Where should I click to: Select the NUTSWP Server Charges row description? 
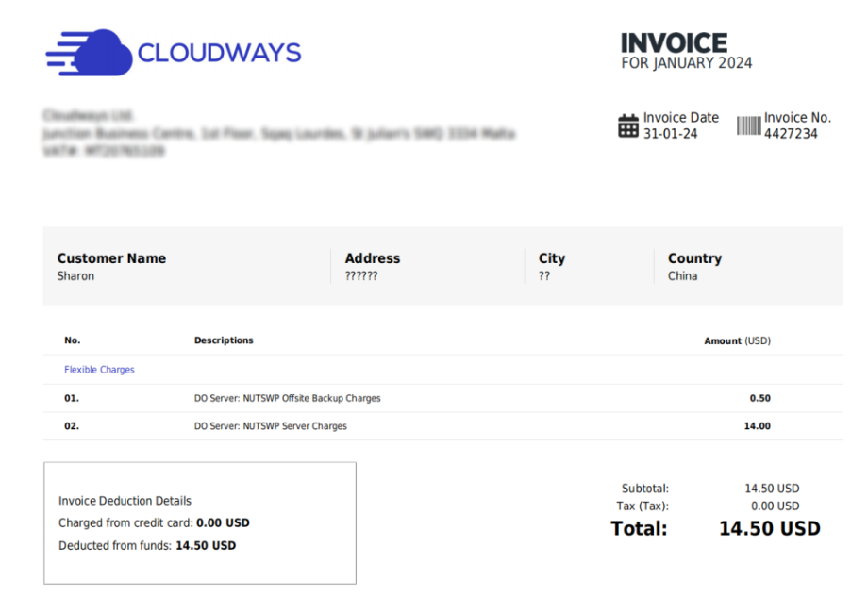(x=270, y=426)
